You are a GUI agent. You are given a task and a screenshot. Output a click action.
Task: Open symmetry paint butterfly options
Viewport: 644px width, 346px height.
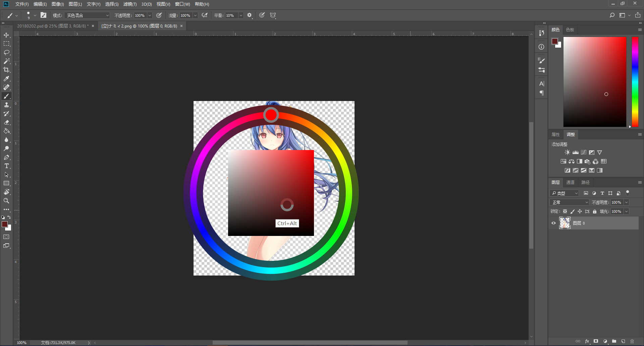click(x=273, y=15)
